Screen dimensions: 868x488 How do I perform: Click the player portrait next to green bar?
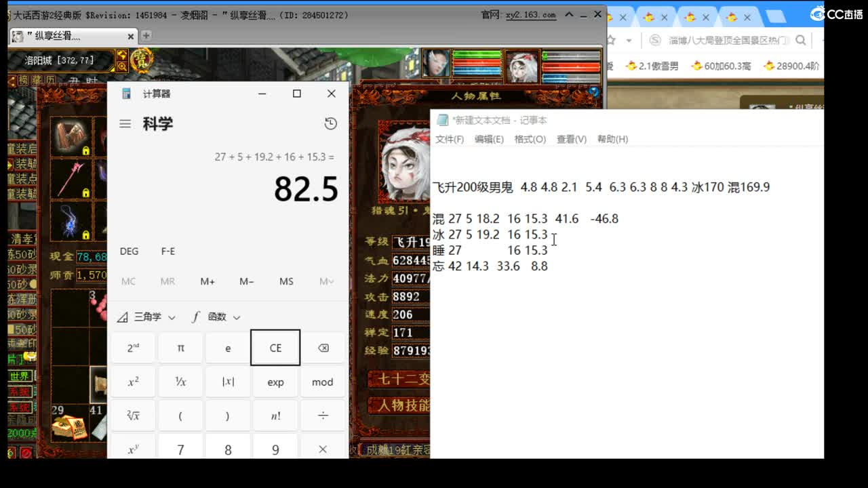[x=435, y=64]
